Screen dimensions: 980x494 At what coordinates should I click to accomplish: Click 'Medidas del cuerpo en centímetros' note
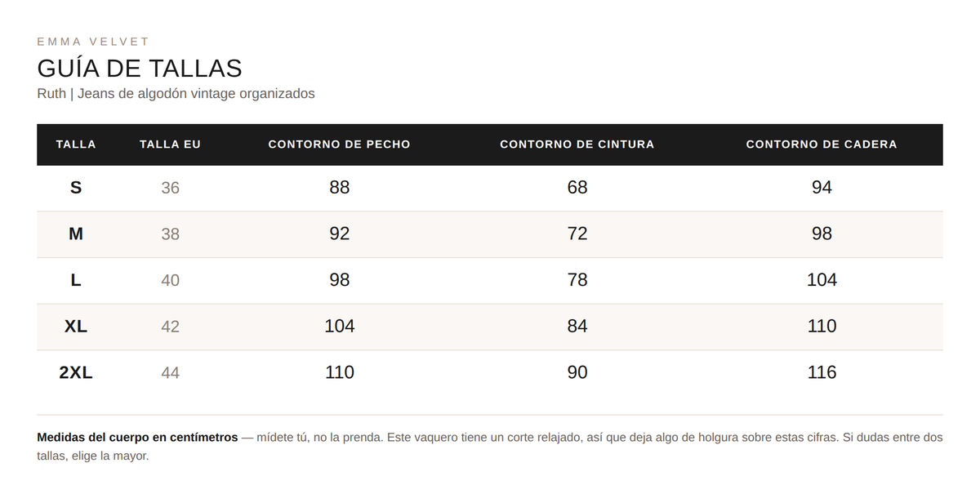click(x=137, y=438)
